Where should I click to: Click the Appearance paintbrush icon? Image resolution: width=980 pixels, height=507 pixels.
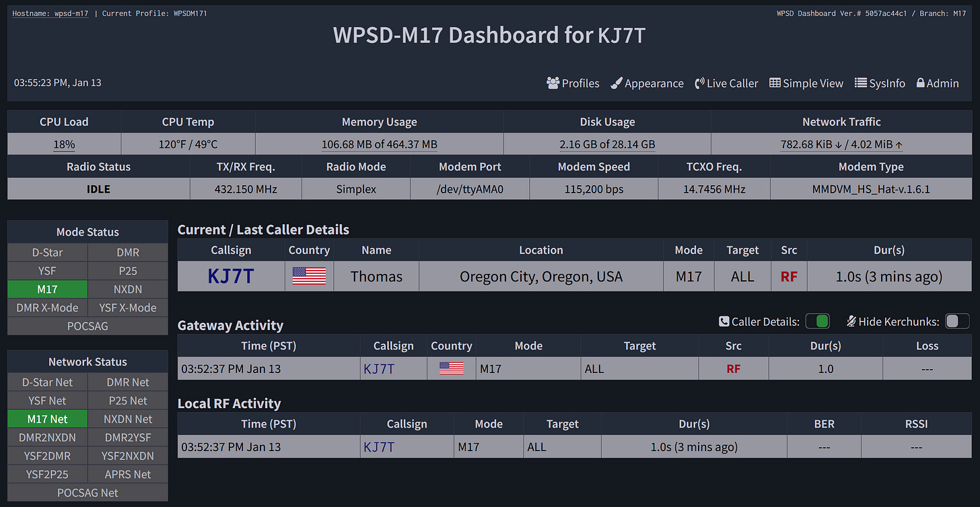(x=616, y=83)
